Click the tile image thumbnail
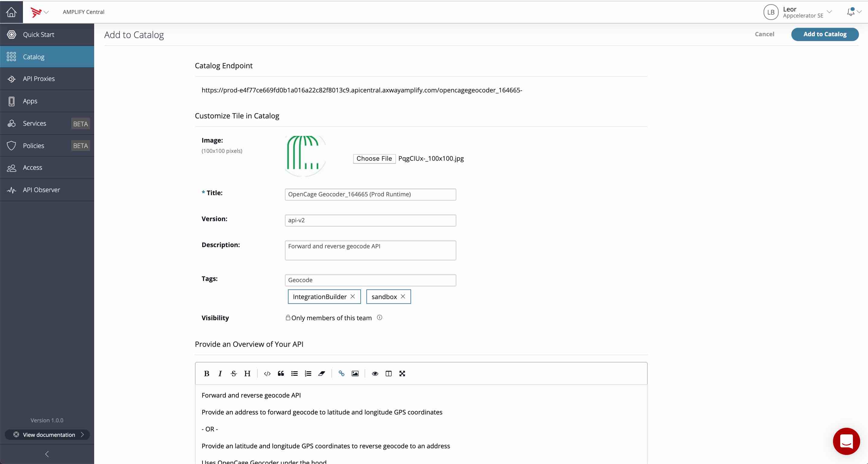Image resolution: width=868 pixels, height=464 pixels. 305,156
